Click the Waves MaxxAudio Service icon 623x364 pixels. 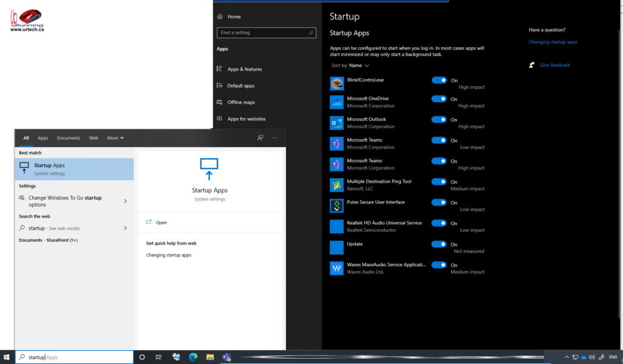[x=336, y=268]
